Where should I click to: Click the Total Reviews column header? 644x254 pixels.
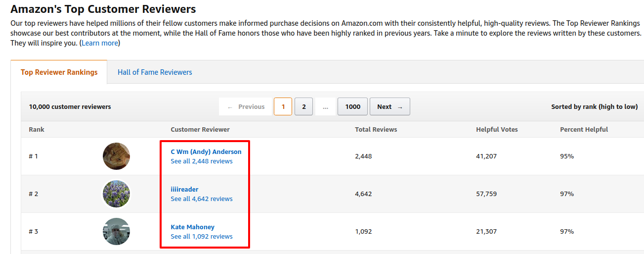[x=376, y=130]
